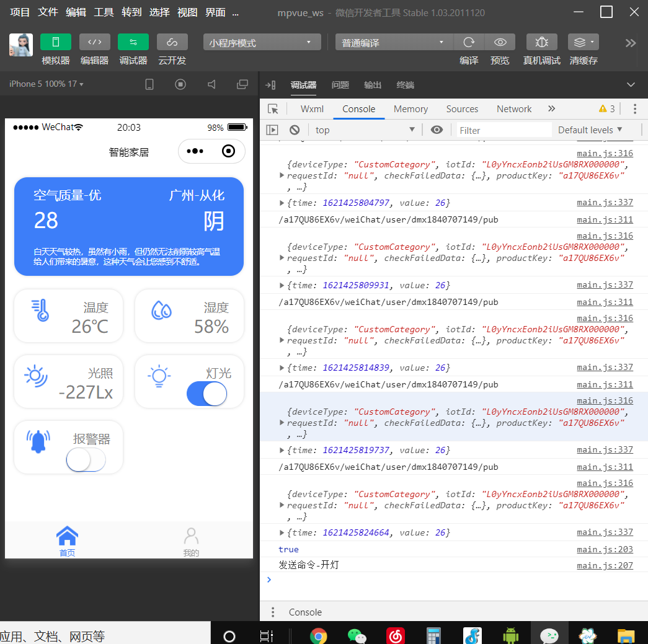Open devtools three-dot options menu
This screenshot has height=644, width=648.
(x=635, y=108)
